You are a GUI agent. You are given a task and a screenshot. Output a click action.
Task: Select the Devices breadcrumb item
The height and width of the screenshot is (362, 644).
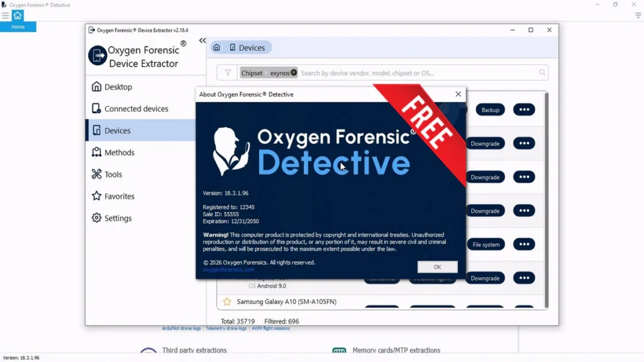[x=247, y=48]
